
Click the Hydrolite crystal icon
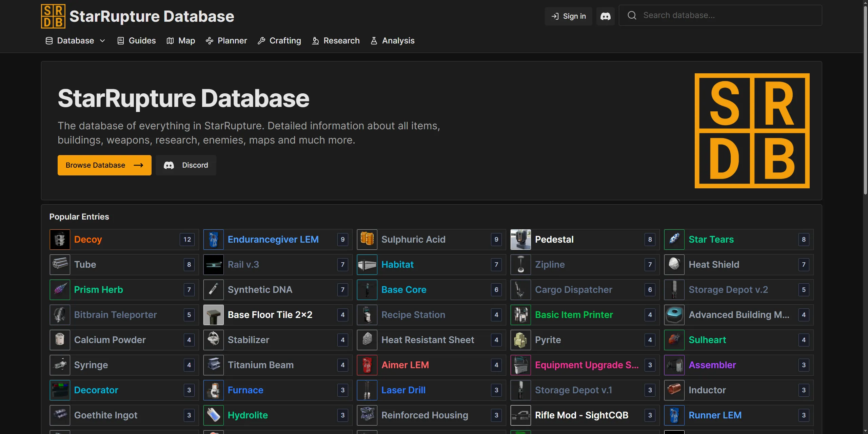pos(214,415)
